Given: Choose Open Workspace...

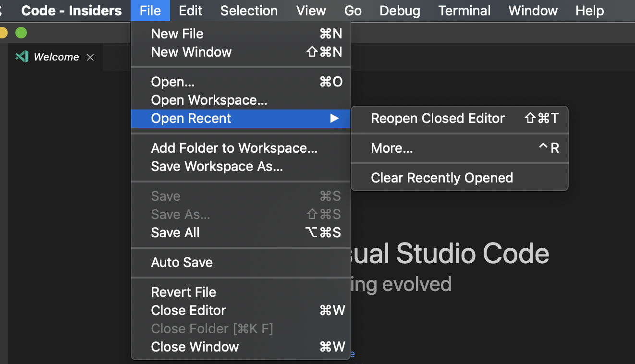Looking at the screenshot, I should click(x=208, y=100).
